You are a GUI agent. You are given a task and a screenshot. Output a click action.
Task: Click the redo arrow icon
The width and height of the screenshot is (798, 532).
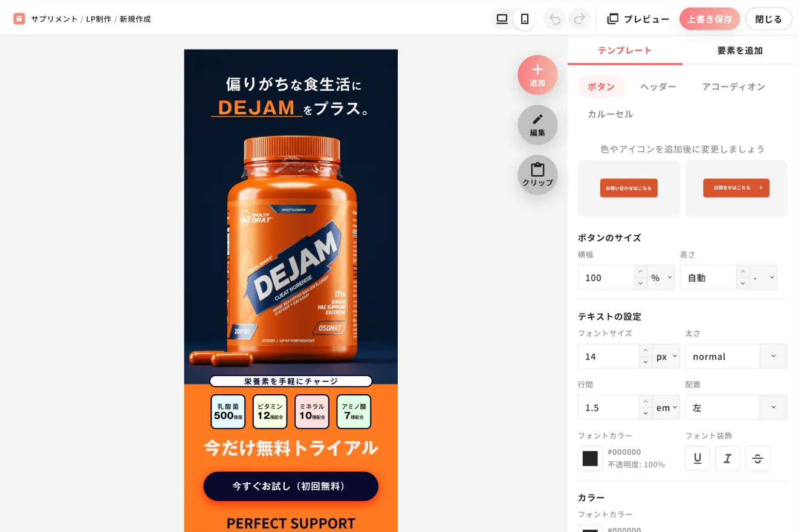pyautogui.click(x=579, y=19)
